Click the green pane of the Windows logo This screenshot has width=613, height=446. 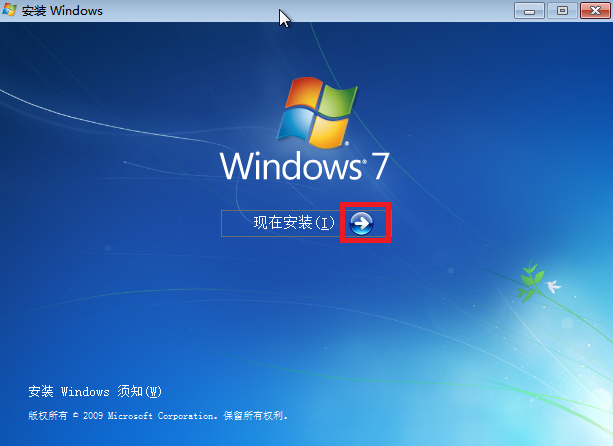pyautogui.click(x=339, y=98)
